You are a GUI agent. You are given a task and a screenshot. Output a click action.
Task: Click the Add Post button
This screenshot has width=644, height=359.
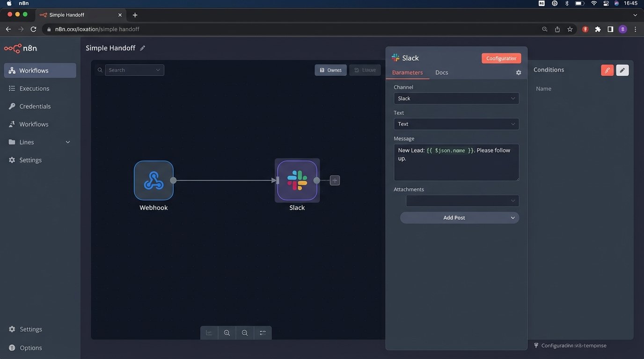pos(459,217)
